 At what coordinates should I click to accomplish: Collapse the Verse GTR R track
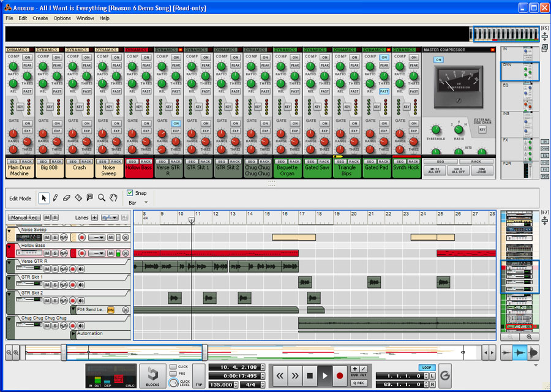(9, 262)
